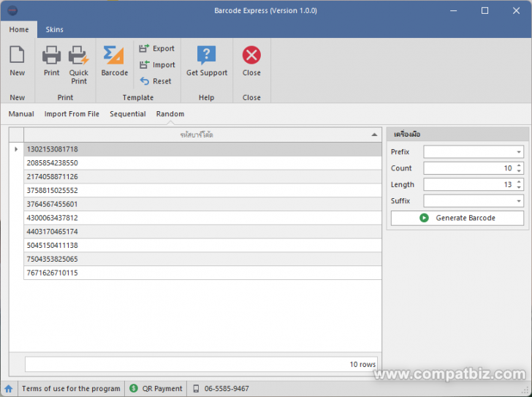The width and height of the screenshot is (532, 397).
Task: Select row 7671626710115
Action: (x=202, y=273)
